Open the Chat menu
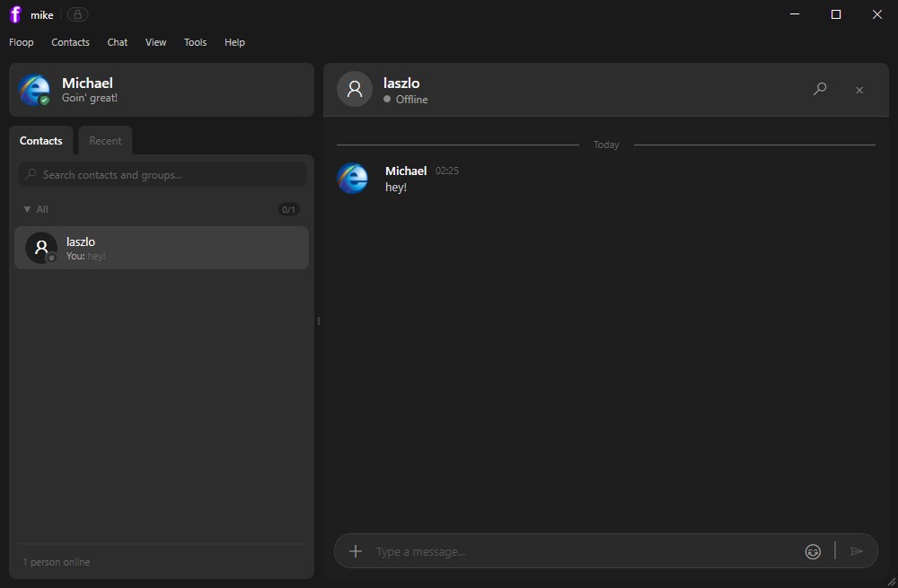The height and width of the screenshot is (588, 898). [118, 42]
